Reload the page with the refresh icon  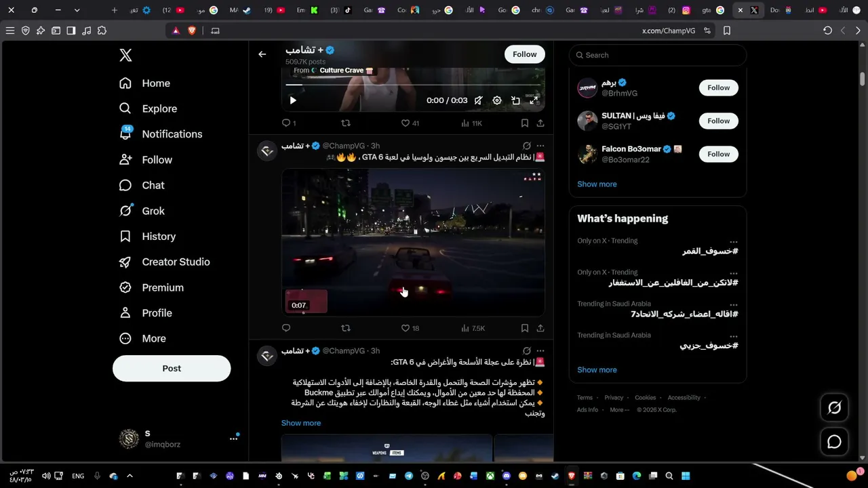point(827,30)
